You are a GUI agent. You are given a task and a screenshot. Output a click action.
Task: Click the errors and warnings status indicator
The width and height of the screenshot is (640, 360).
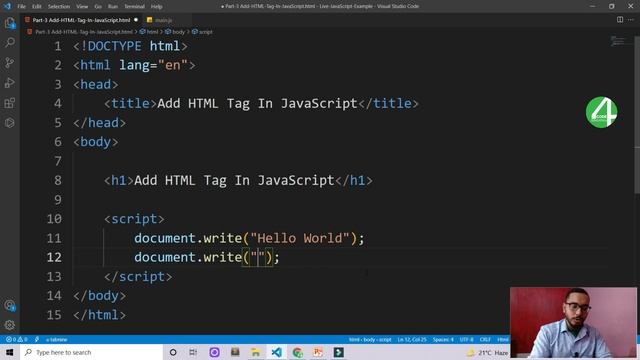coord(16,340)
